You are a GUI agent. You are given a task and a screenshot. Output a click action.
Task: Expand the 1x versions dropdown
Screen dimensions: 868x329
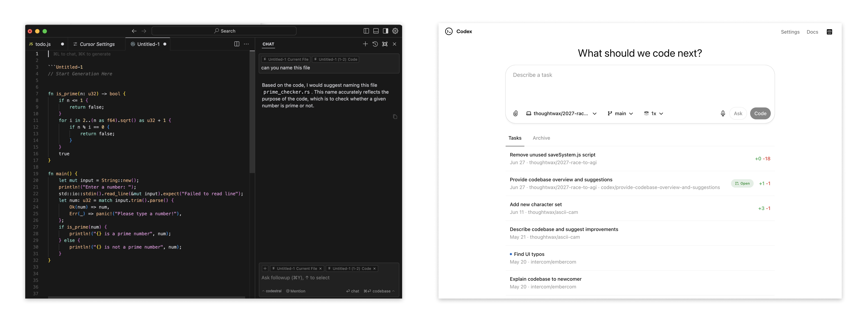pos(653,113)
